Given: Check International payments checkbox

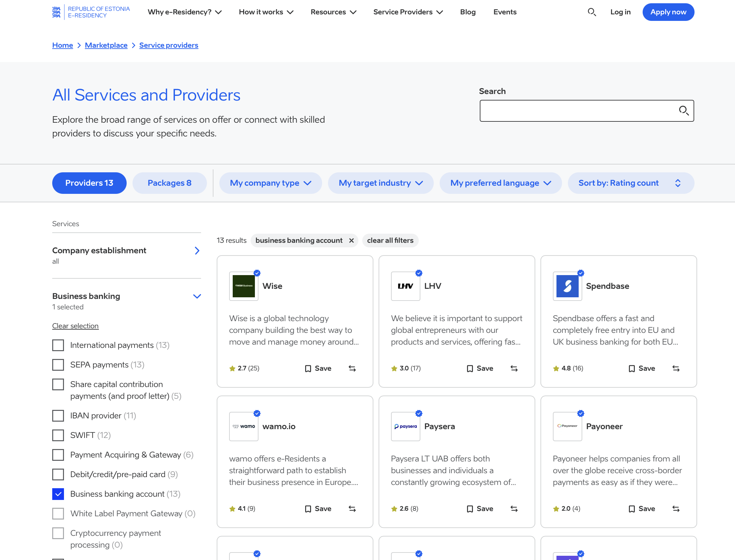Looking at the screenshot, I should coord(58,345).
